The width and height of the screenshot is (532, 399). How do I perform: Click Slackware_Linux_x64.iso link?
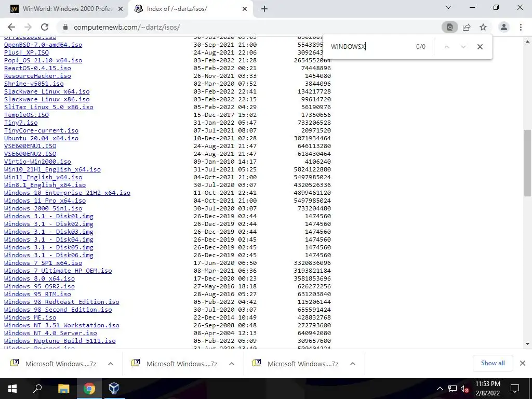[x=47, y=91]
